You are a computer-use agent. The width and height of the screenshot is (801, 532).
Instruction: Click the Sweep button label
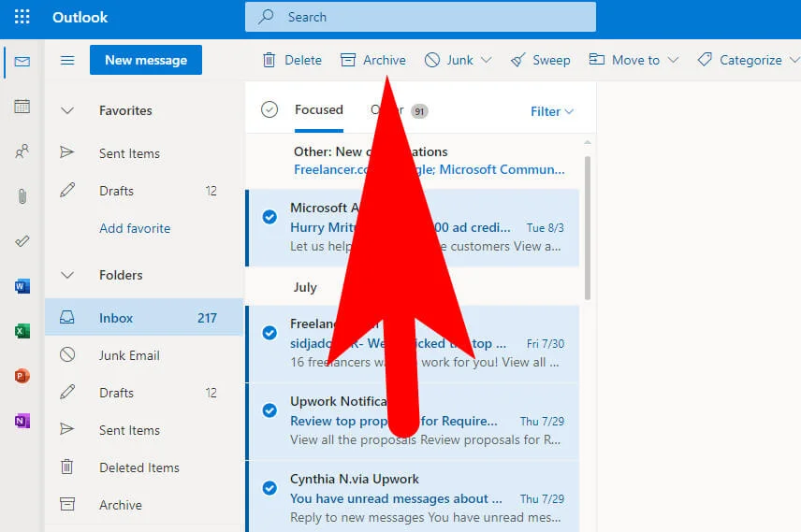coord(551,60)
